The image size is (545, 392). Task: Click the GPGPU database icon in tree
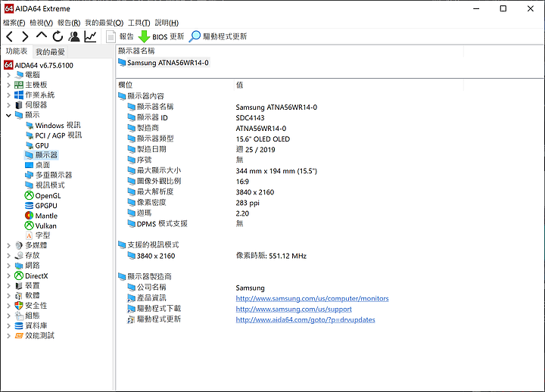pyautogui.click(x=30, y=206)
